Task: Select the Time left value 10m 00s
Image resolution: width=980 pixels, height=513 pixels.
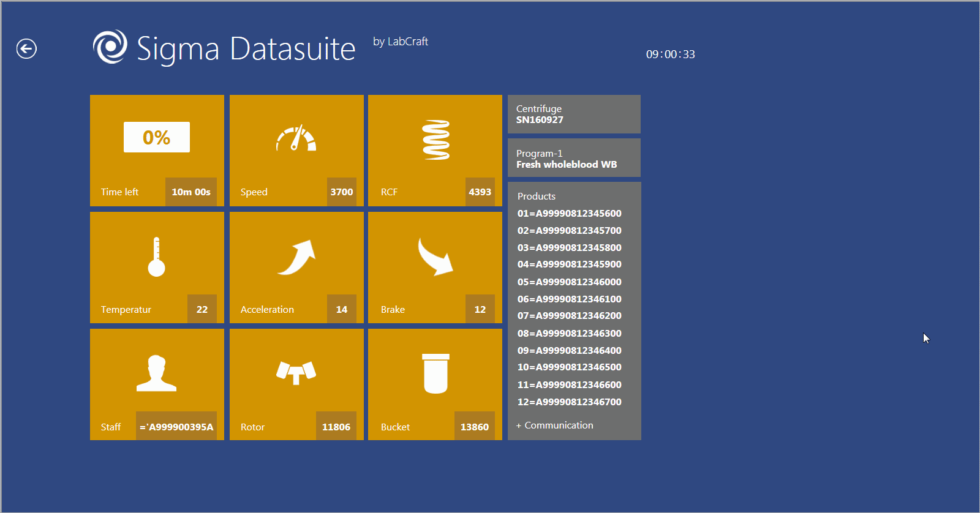Action: tap(191, 192)
